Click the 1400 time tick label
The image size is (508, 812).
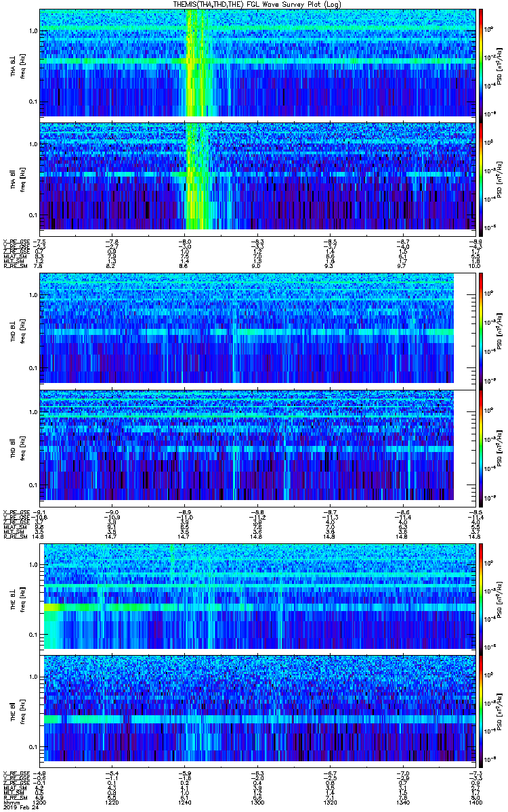(x=475, y=802)
